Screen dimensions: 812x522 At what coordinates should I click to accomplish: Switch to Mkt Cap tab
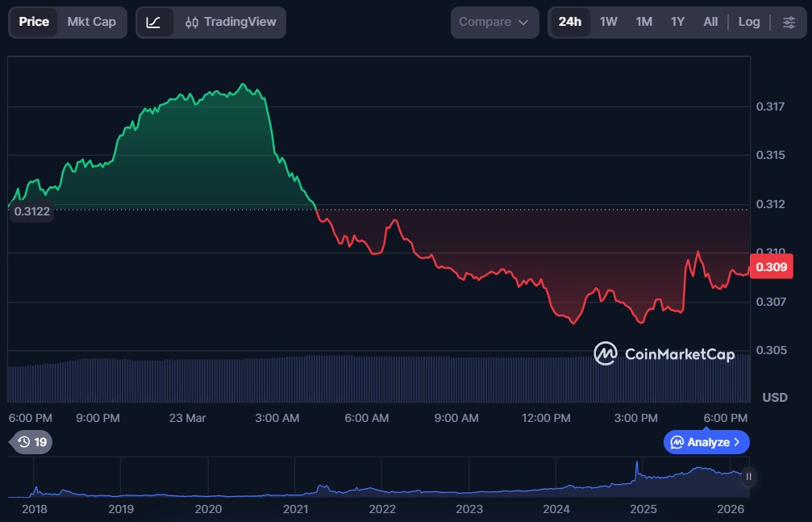tap(91, 22)
